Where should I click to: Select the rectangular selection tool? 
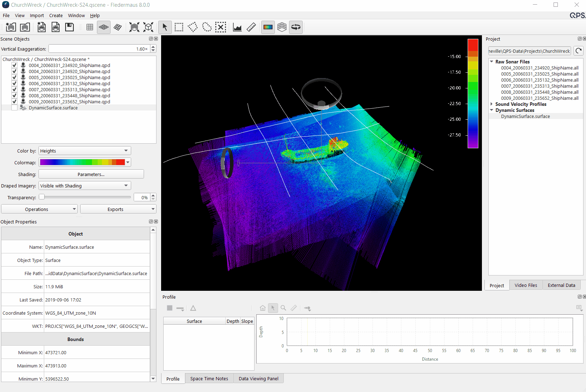(179, 27)
